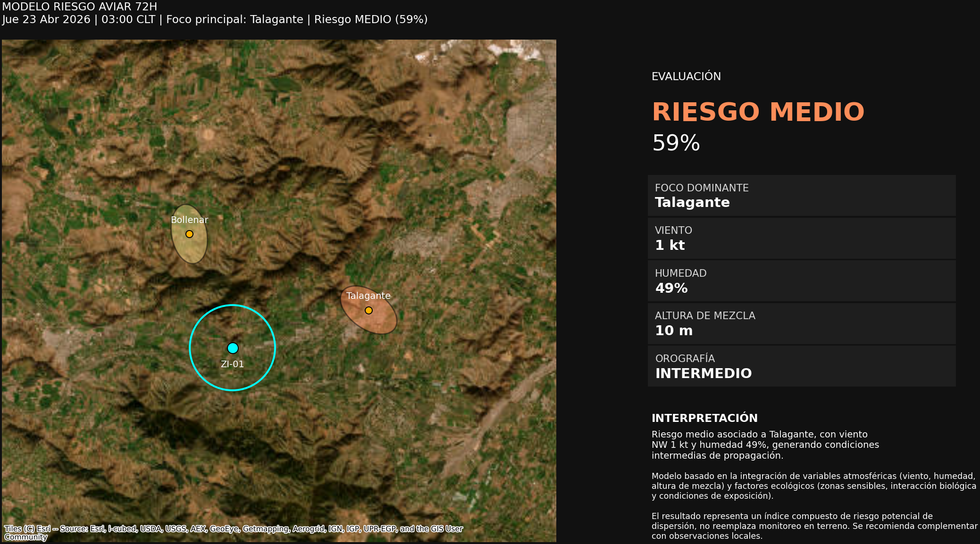
Task: Select the HUMEDAD 49% card
Action: tap(801, 281)
